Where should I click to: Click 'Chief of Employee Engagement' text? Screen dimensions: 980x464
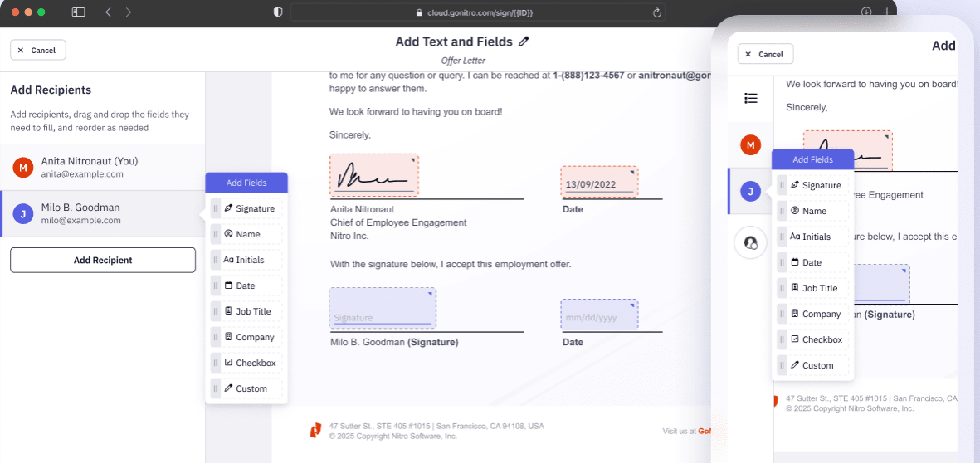(398, 222)
